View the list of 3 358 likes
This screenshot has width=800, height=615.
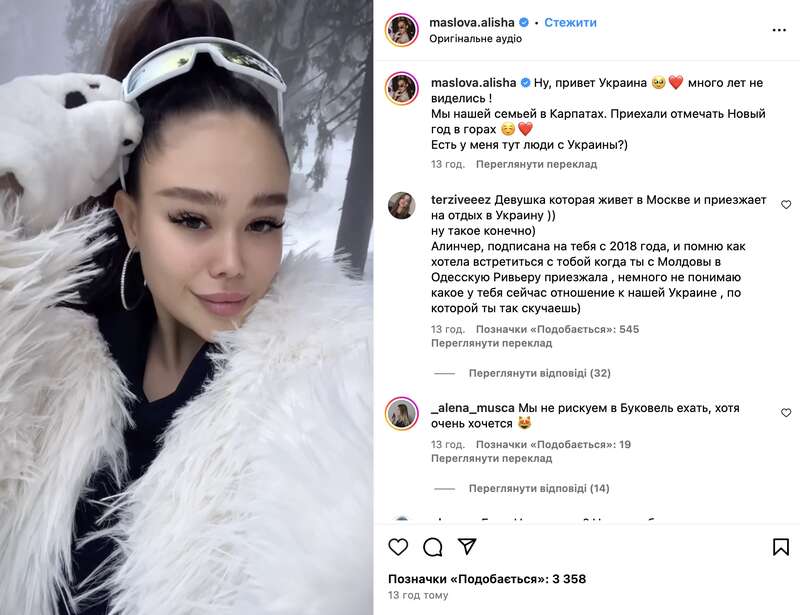point(487,579)
